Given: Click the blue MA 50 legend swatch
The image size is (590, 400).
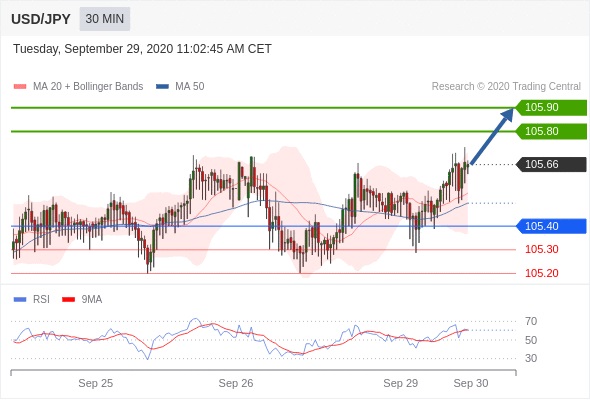Looking at the screenshot, I should (x=162, y=87).
